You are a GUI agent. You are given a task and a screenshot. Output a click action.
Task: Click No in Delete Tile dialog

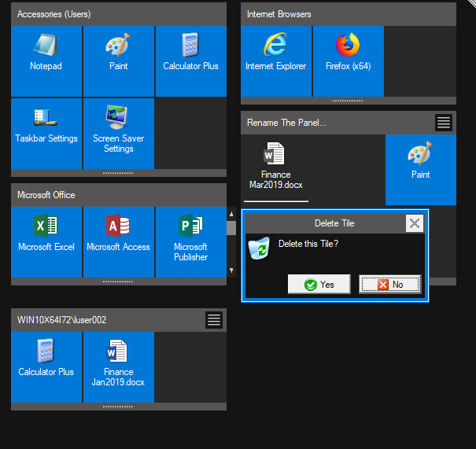point(389,285)
